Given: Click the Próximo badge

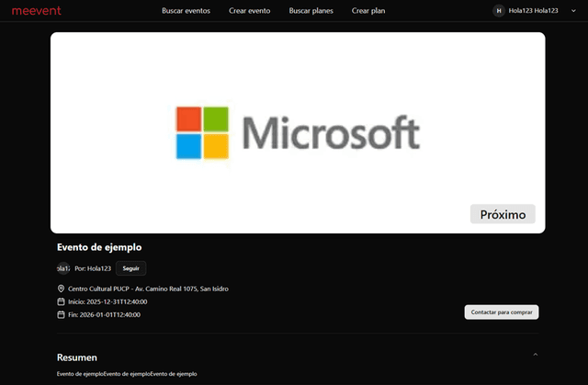Looking at the screenshot, I should [x=503, y=214].
